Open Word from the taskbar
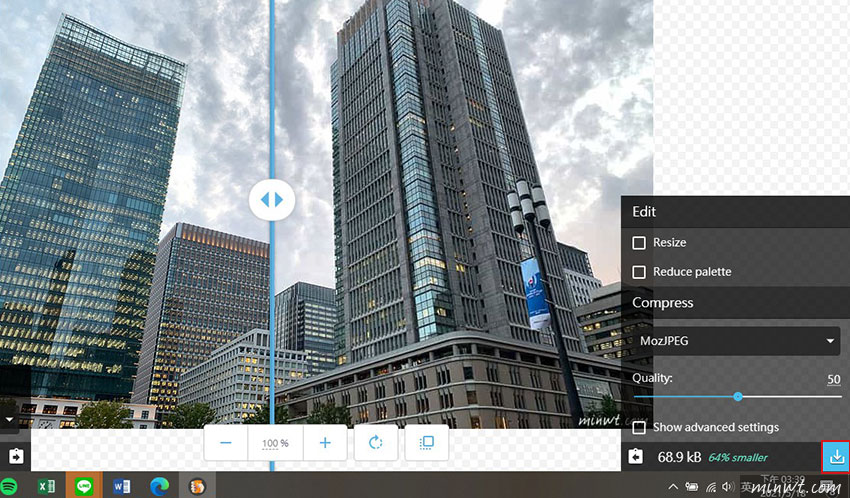 coord(121,487)
